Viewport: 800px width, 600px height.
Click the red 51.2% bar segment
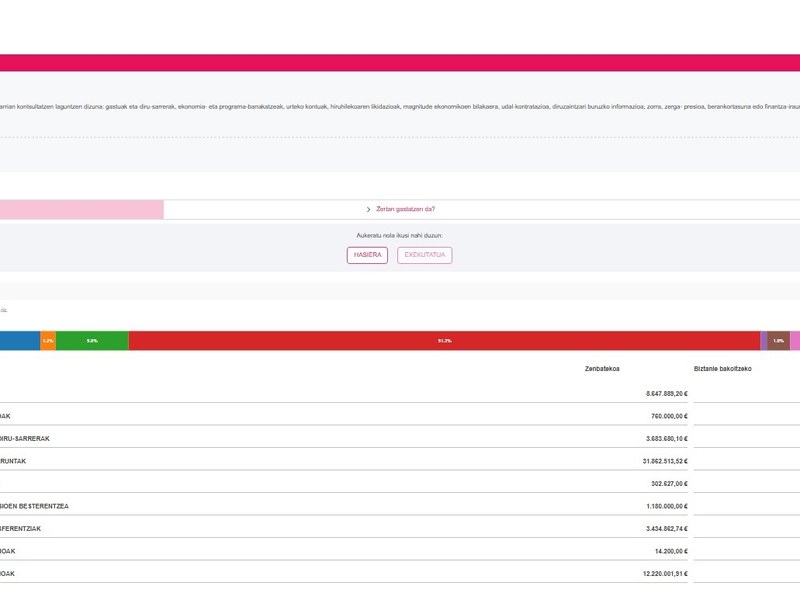[444, 341]
